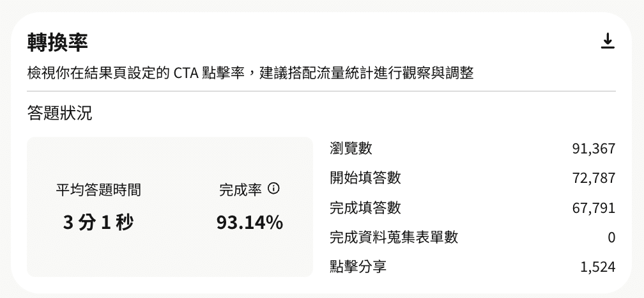Screen dimensions: 644x298
Task: Select the 完成填答數 label
Action: (x=365, y=207)
